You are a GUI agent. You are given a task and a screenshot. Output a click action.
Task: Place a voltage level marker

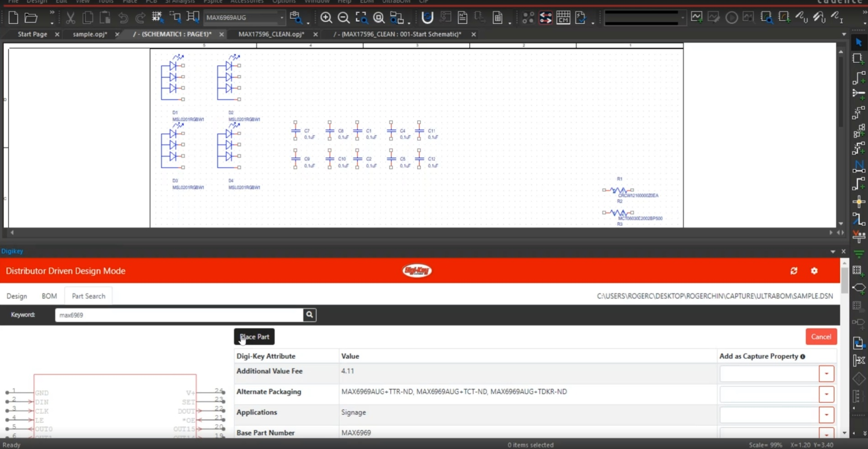[801, 17]
